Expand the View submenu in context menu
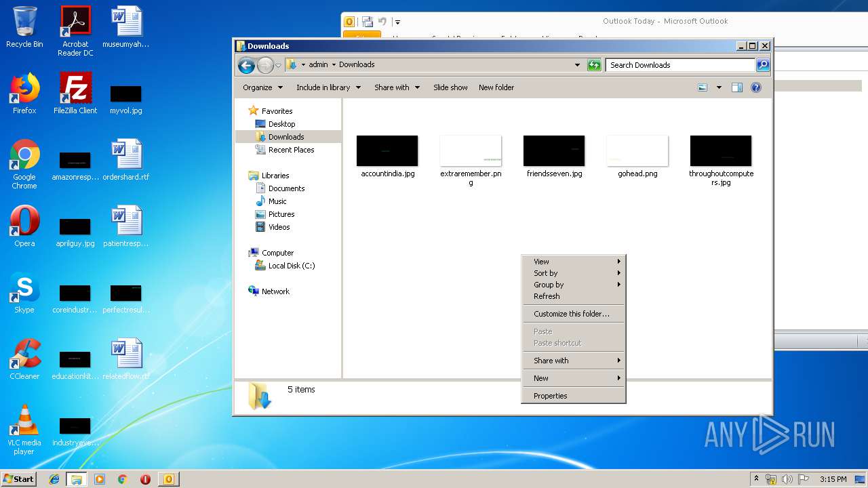Screen dimensions: 868x488 [x=573, y=262]
